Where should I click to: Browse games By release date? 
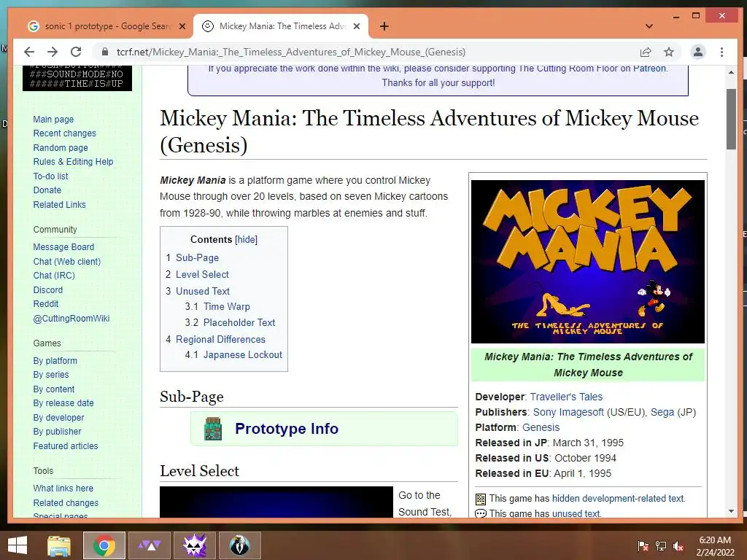(x=63, y=402)
